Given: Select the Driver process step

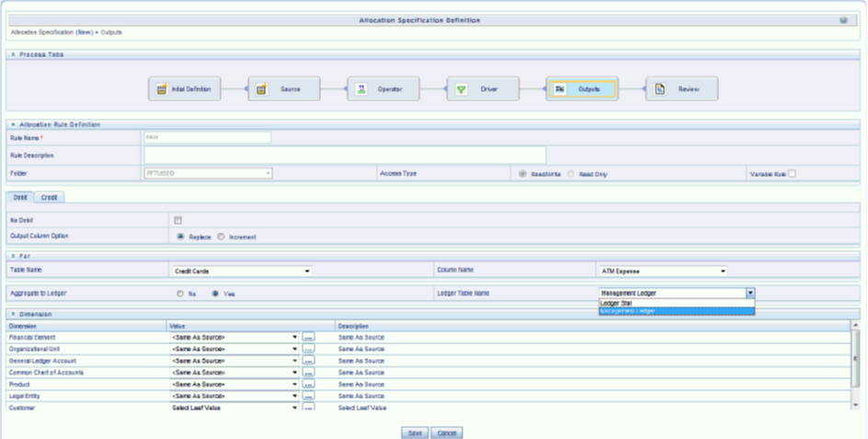Looking at the screenshot, I should [483, 88].
